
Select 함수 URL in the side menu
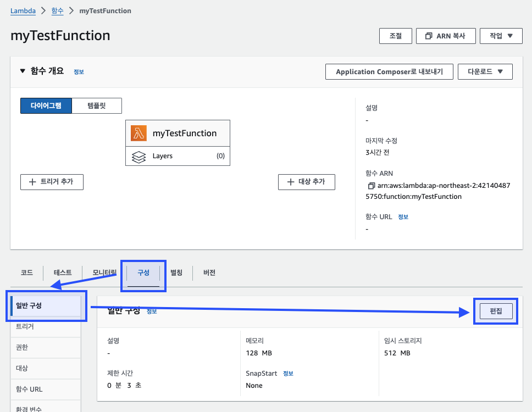coord(46,389)
